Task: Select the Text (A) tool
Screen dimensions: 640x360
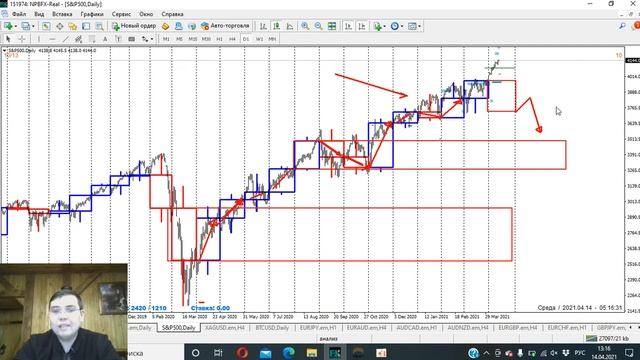Action: [105, 39]
